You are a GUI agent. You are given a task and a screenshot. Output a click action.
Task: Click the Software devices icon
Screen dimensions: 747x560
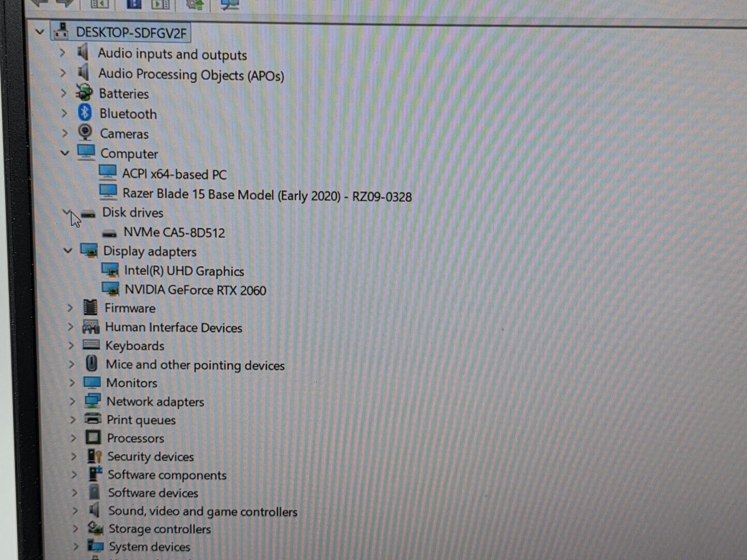pos(94,492)
